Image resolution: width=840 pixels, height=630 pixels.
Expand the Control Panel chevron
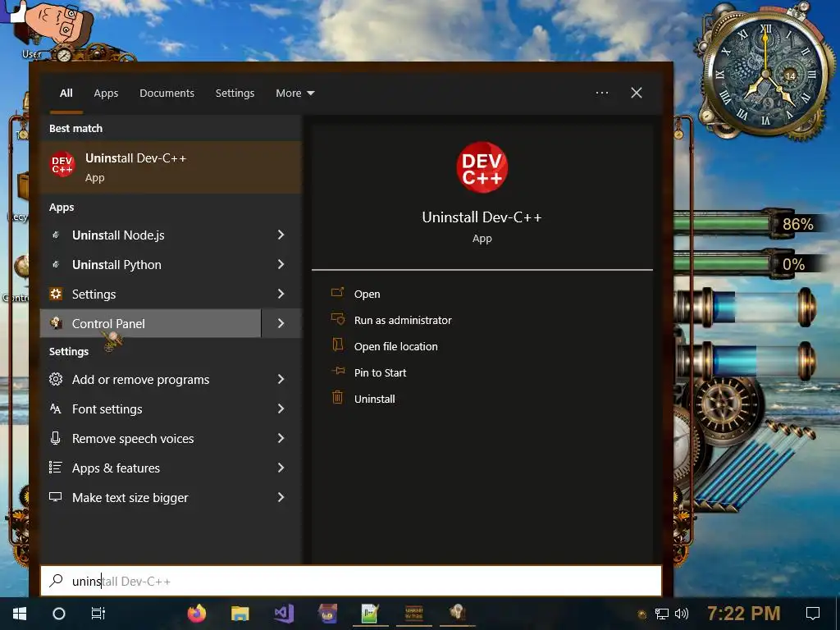[x=281, y=323]
